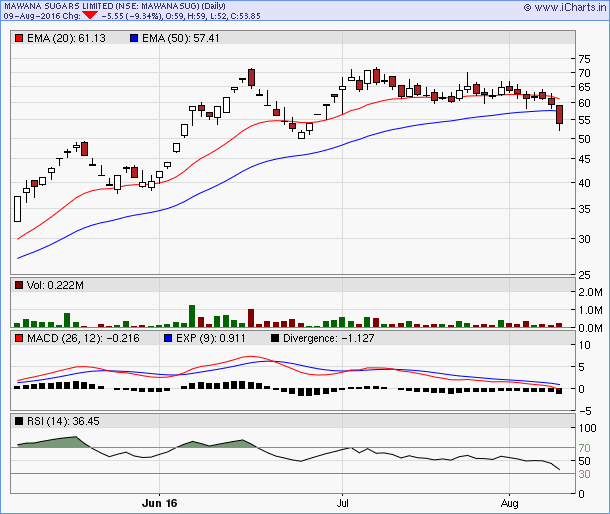The height and width of the screenshot is (514, 610).
Task: Click the Aug date axis label
Action: pos(509,503)
